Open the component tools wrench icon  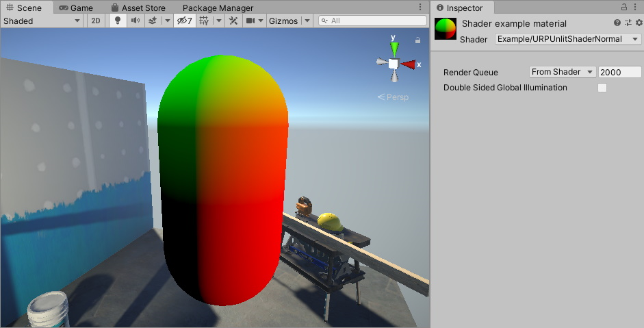click(x=233, y=21)
